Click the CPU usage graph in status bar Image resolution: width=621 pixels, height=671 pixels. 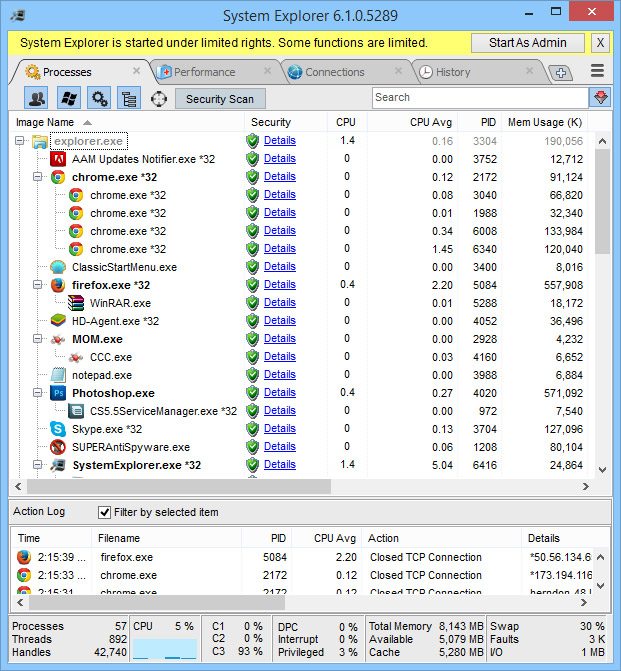coord(165,649)
